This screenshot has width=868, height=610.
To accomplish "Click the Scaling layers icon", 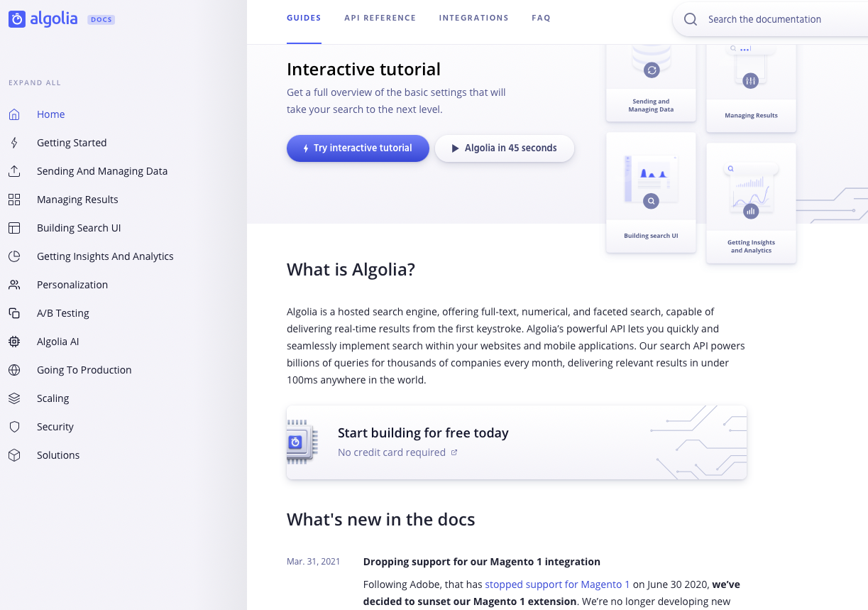I will pos(14,398).
